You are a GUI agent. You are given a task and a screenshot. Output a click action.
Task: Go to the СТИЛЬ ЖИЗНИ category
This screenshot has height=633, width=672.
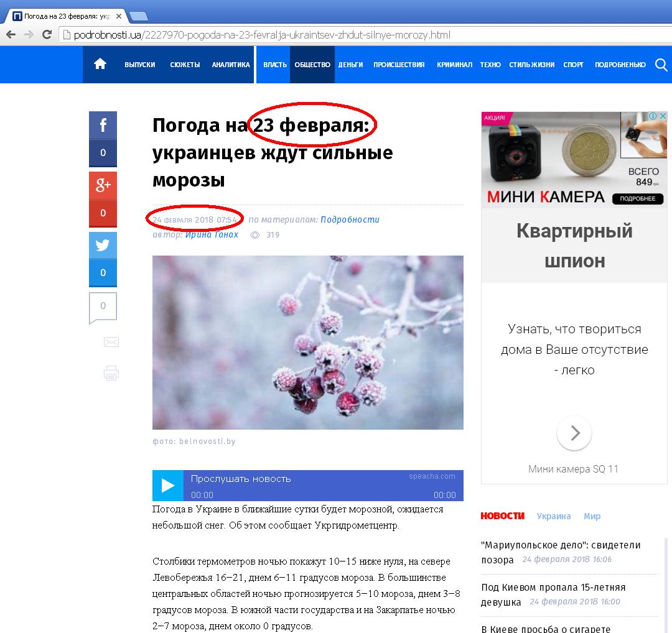tap(532, 65)
